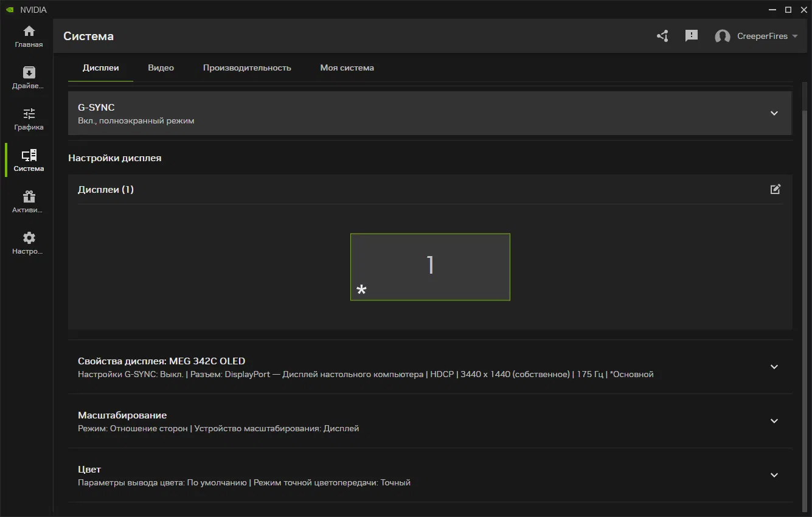This screenshot has width=812, height=517.
Task: Switch to the Видео tab
Action: tap(161, 68)
